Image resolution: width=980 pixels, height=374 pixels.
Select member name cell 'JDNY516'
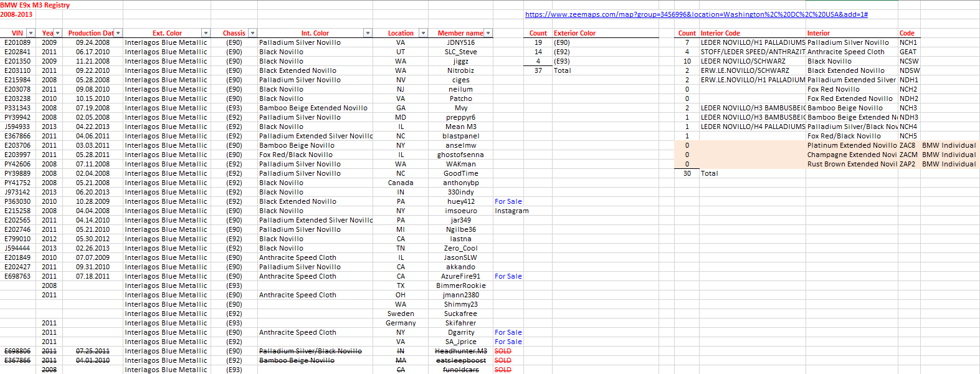[461, 42]
